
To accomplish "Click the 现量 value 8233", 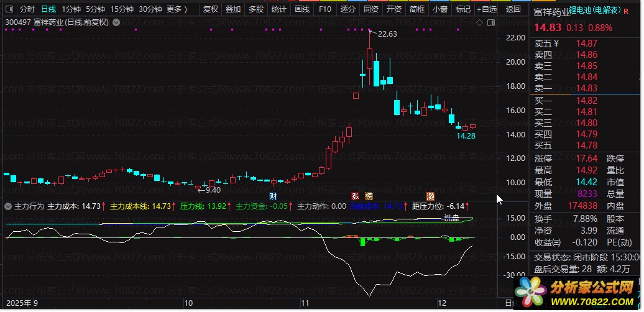I will (x=588, y=194).
